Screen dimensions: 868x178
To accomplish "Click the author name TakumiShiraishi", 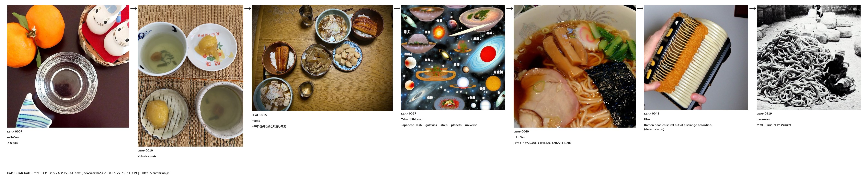I will tap(412, 119).
